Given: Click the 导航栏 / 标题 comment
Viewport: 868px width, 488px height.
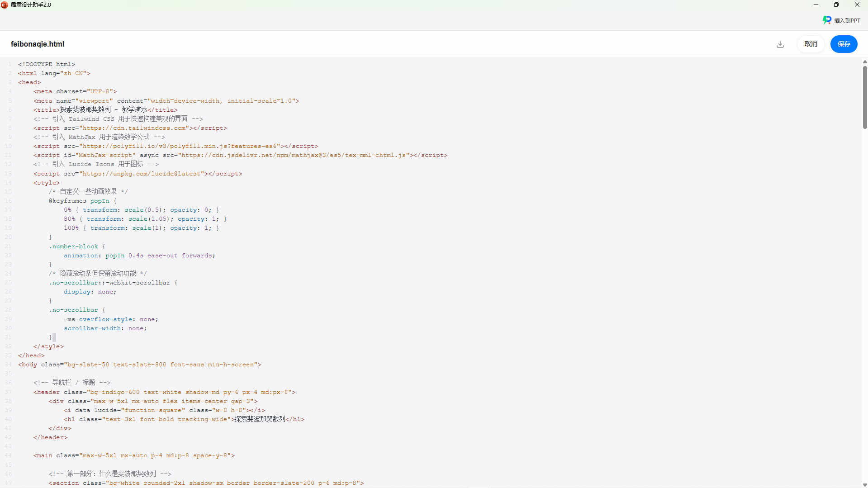Looking at the screenshot, I should [x=72, y=383].
